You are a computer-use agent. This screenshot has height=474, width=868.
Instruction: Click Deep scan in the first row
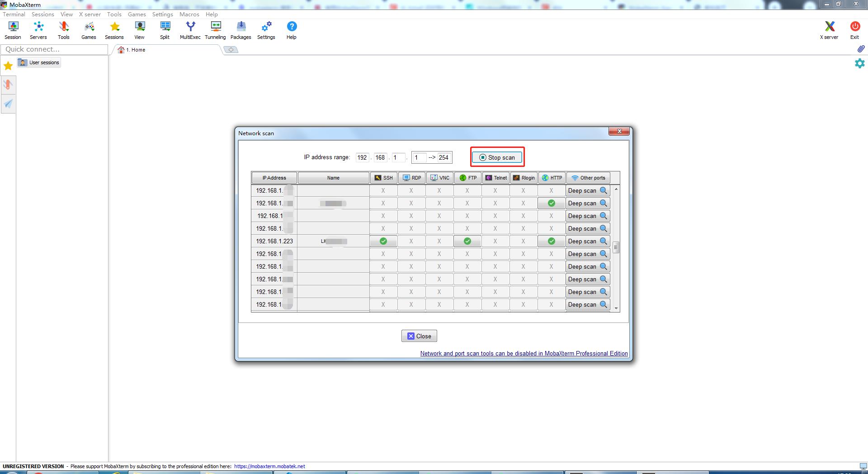click(x=588, y=190)
